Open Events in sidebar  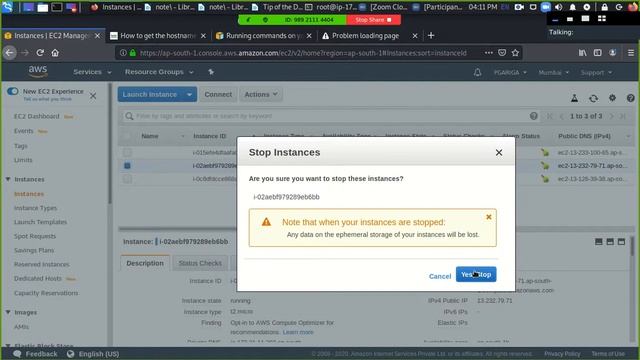click(x=24, y=131)
